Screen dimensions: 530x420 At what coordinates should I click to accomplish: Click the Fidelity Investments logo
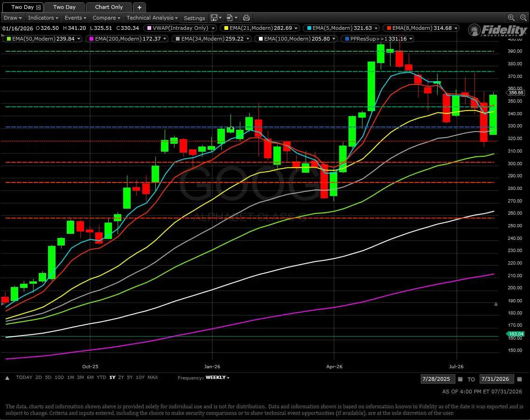click(497, 30)
